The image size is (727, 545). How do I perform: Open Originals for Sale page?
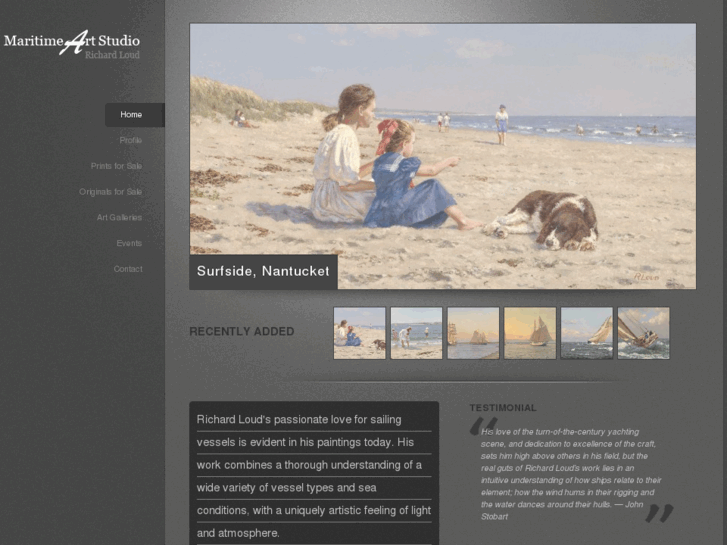coord(110,192)
